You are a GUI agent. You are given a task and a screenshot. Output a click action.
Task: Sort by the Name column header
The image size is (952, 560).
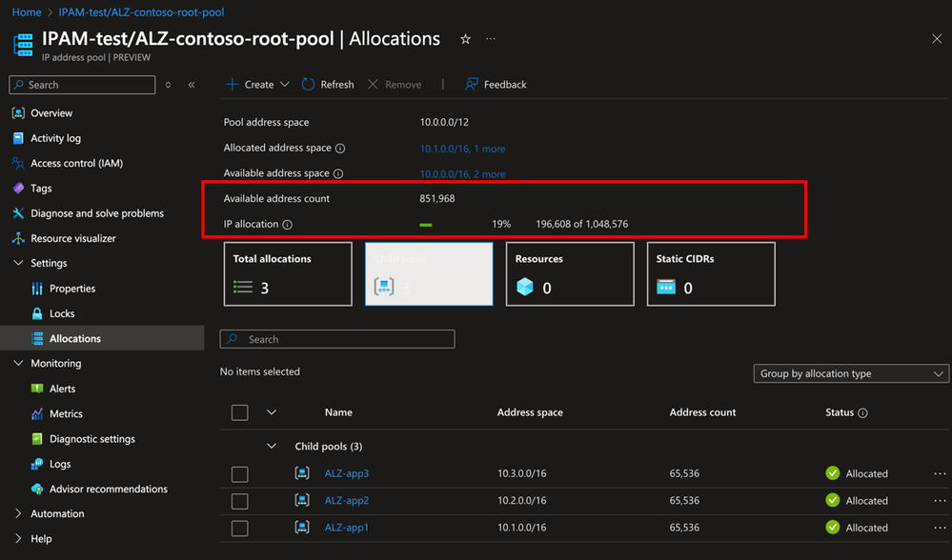tap(338, 412)
